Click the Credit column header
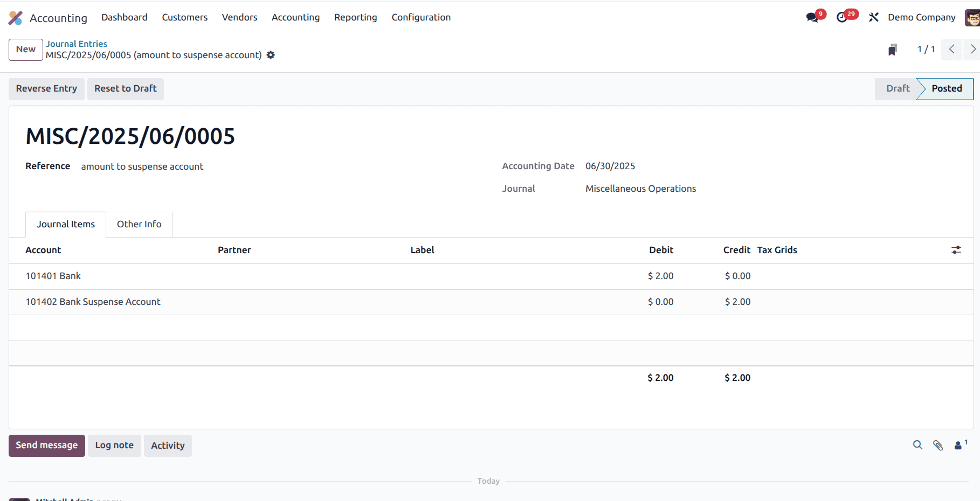980x501 pixels. point(737,250)
